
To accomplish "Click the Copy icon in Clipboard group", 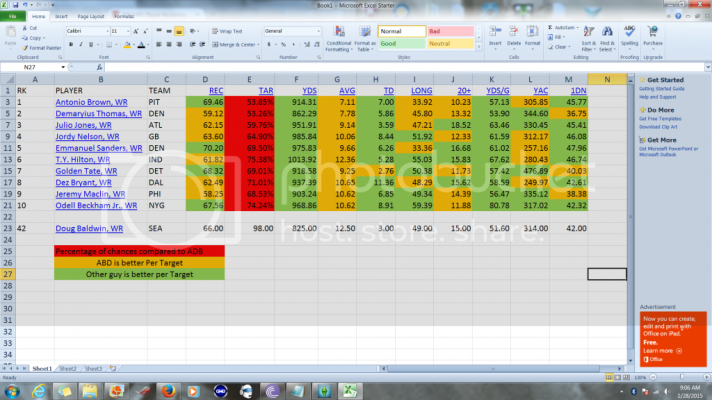I will [25, 38].
